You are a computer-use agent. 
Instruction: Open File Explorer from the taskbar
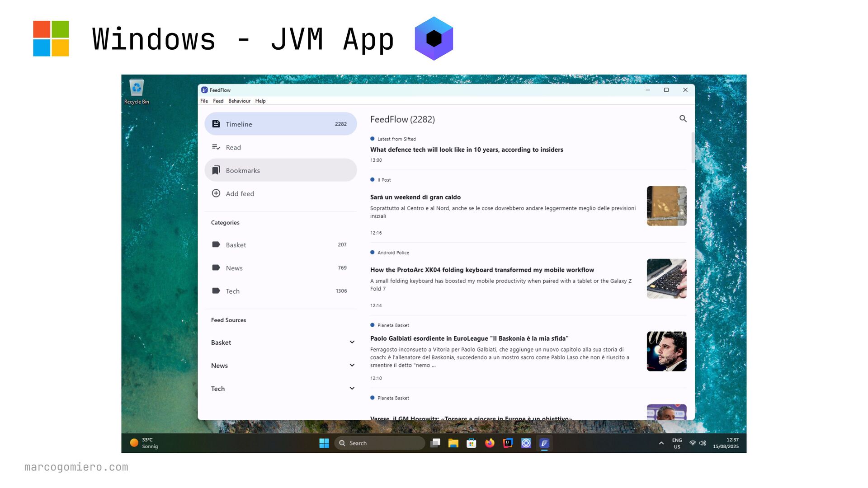(453, 443)
